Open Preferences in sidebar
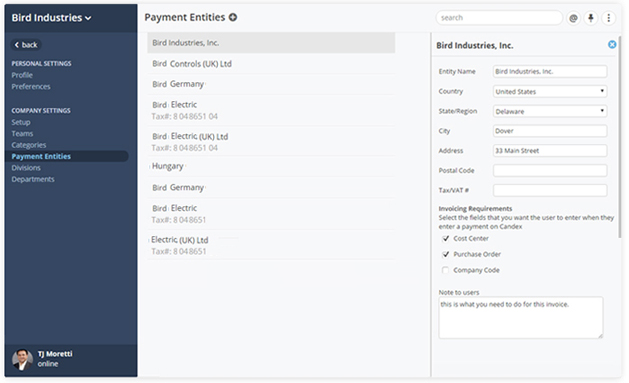 click(x=31, y=87)
